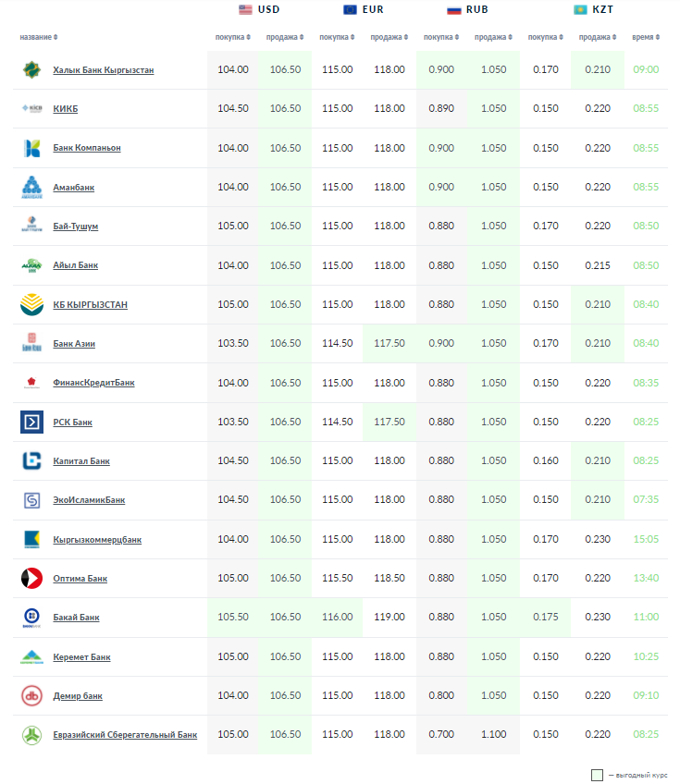Click the Bank Kompanion logo icon

pos(31,148)
